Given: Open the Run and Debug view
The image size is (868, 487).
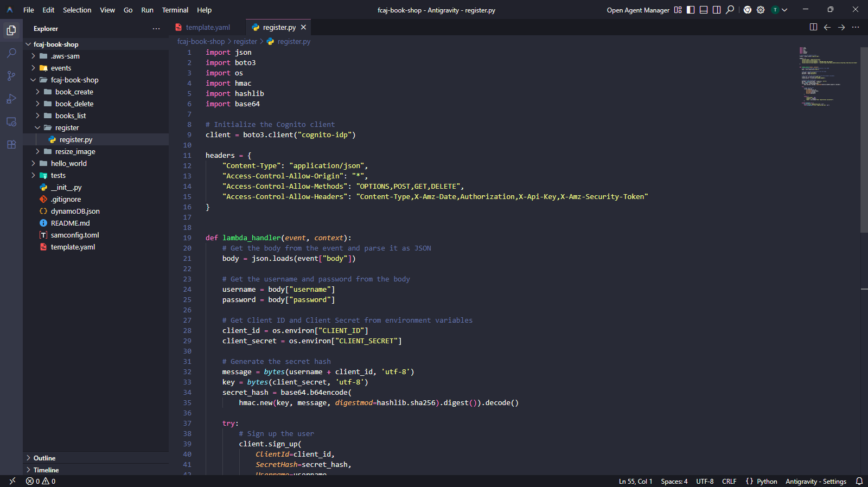Looking at the screenshot, I should pyautogui.click(x=11, y=99).
